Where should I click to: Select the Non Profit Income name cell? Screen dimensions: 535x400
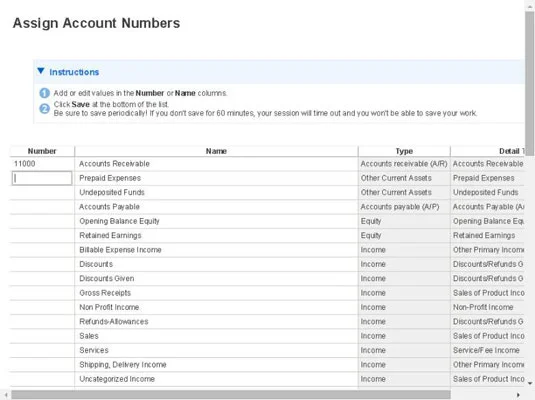click(x=216, y=307)
